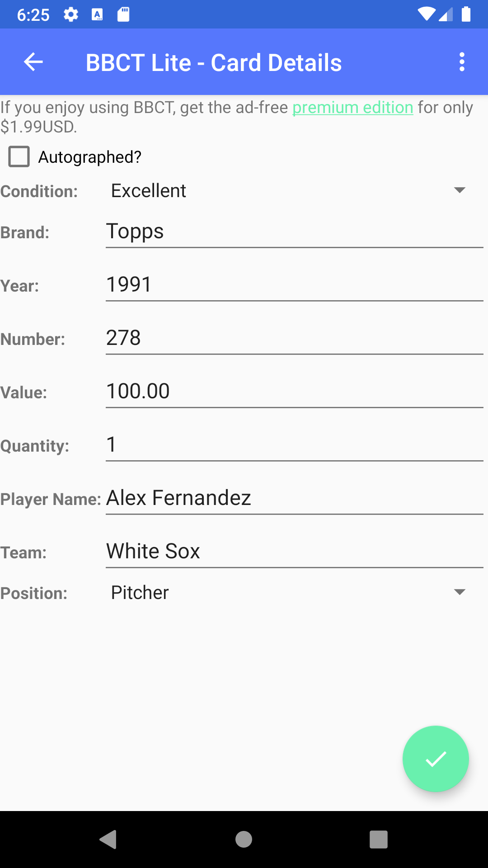Image resolution: width=488 pixels, height=868 pixels.
Task: Open the premium edition link
Action: 352,107
